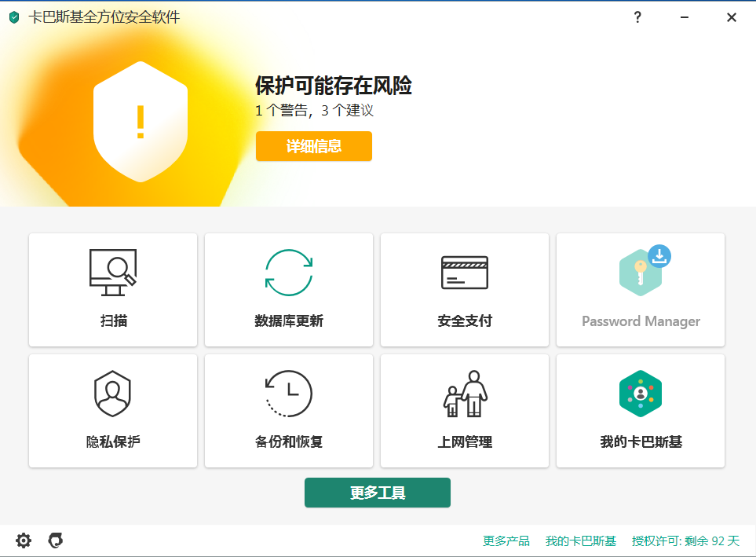This screenshot has width=756, height=557.
Task: Select the 上网管理 label
Action: click(465, 442)
